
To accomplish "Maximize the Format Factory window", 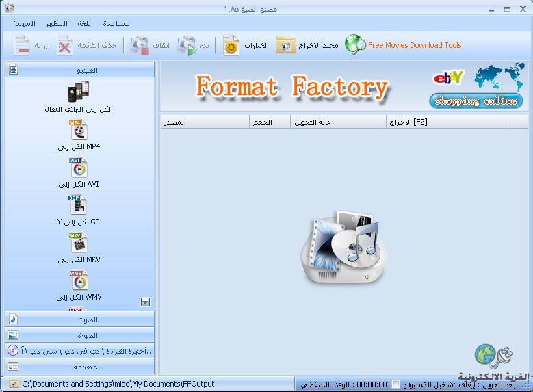I will 507,10.
